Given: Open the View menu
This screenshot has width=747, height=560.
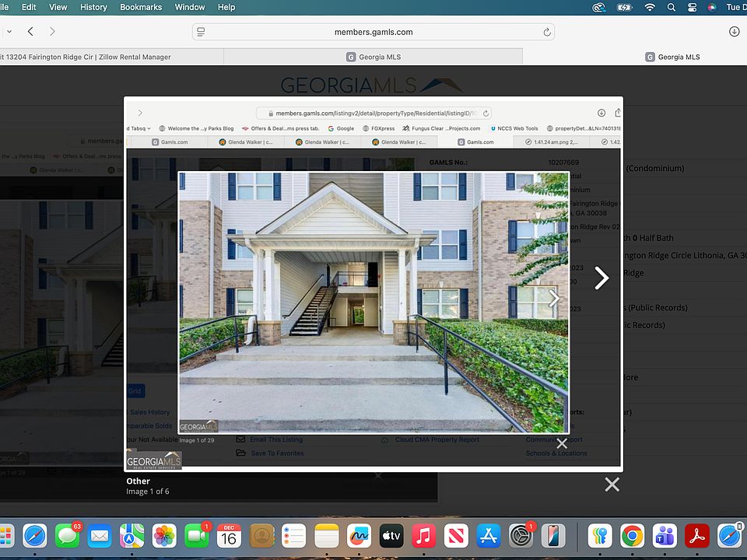Looking at the screenshot, I should (58, 7).
